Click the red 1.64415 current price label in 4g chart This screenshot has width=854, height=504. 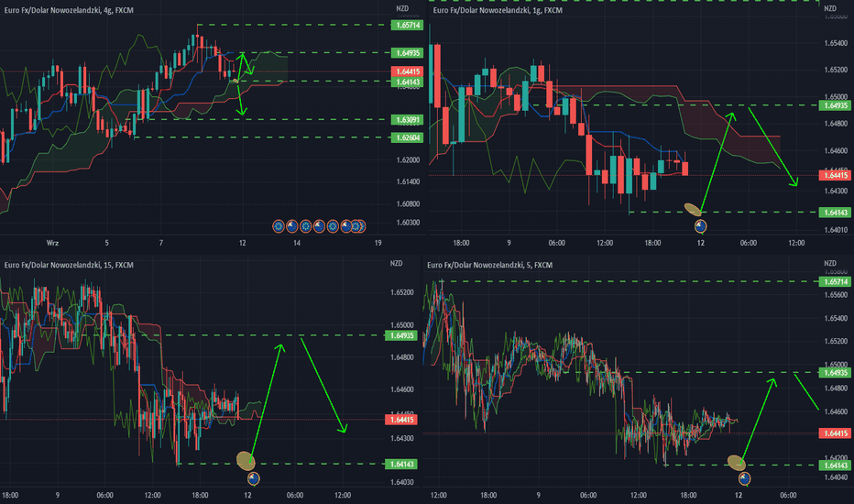click(408, 71)
